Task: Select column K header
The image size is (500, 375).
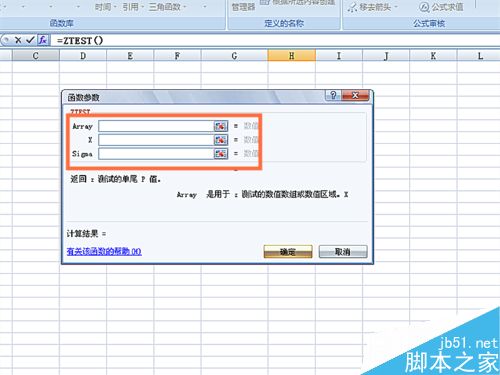Action: coord(433,56)
